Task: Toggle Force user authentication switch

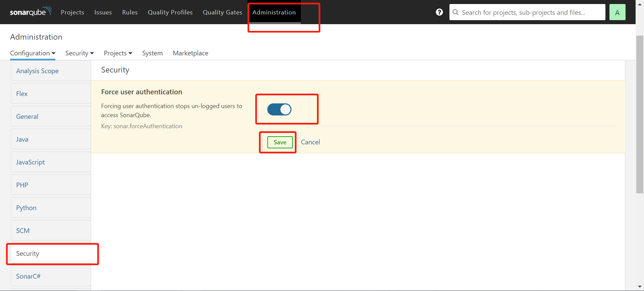Action: pyautogui.click(x=279, y=109)
